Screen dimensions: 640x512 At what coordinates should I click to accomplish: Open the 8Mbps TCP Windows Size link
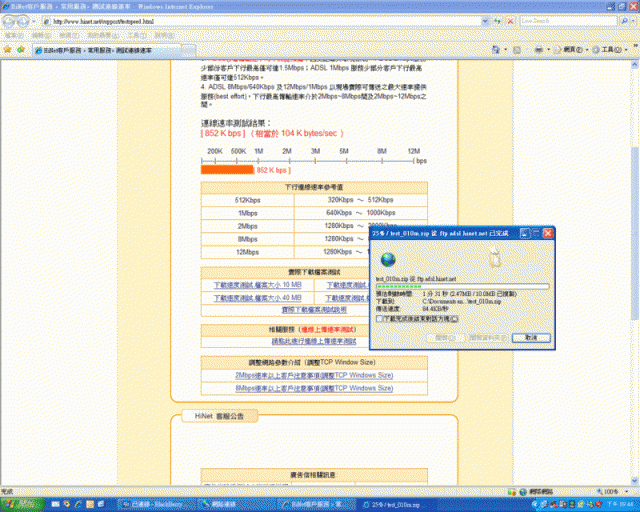coord(314,388)
